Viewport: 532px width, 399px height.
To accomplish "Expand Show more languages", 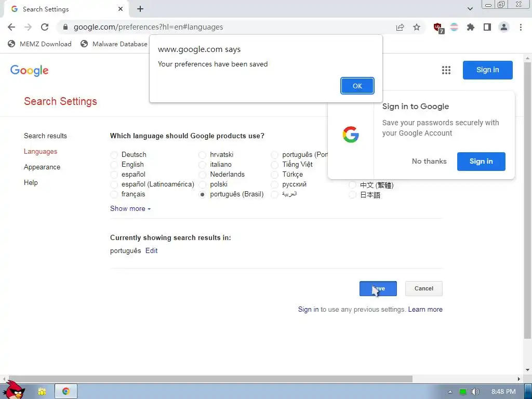I will (x=130, y=209).
